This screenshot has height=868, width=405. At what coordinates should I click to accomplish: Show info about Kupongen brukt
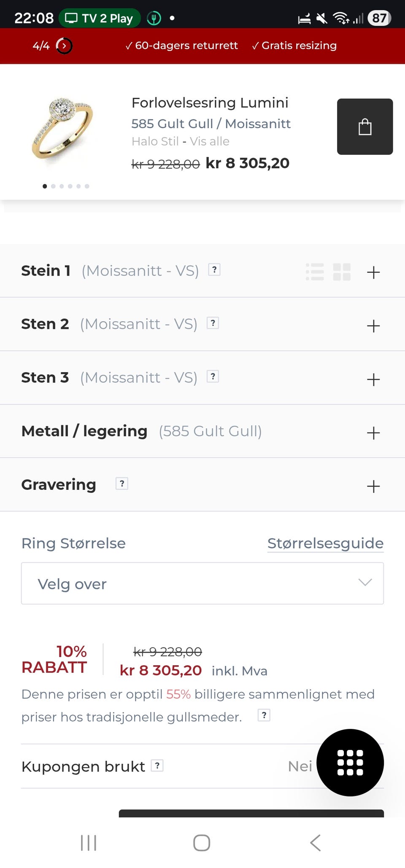tap(157, 766)
